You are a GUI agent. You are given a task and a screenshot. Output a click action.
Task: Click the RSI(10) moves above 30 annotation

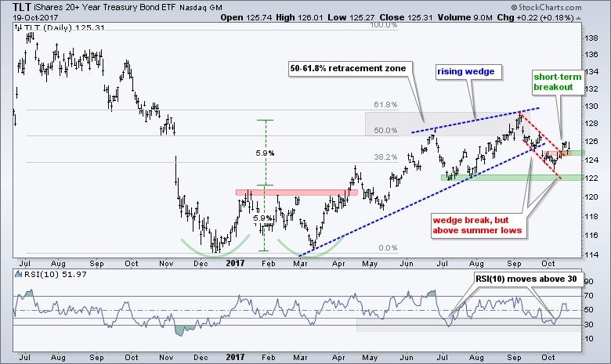[x=526, y=279]
